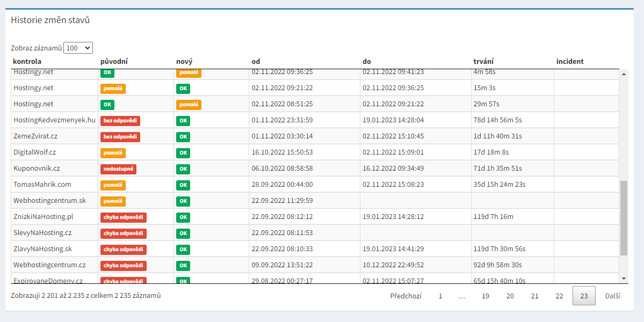Click the end date 16.12.2022 09:34:49
Image resolution: width=644 pixels, height=322 pixels.
(x=393, y=168)
